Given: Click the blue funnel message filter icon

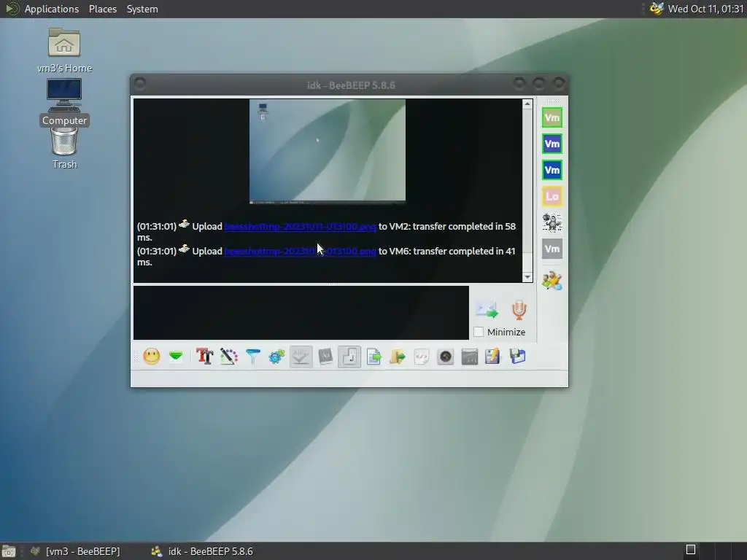Looking at the screenshot, I should (253, 356).
